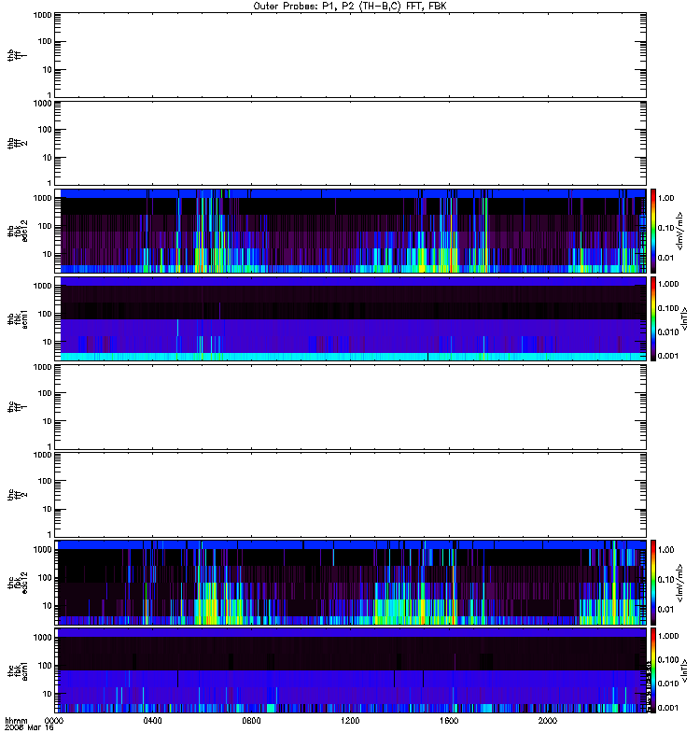Click the '0.10' value on thc edc12 color bar

[665, 579]
